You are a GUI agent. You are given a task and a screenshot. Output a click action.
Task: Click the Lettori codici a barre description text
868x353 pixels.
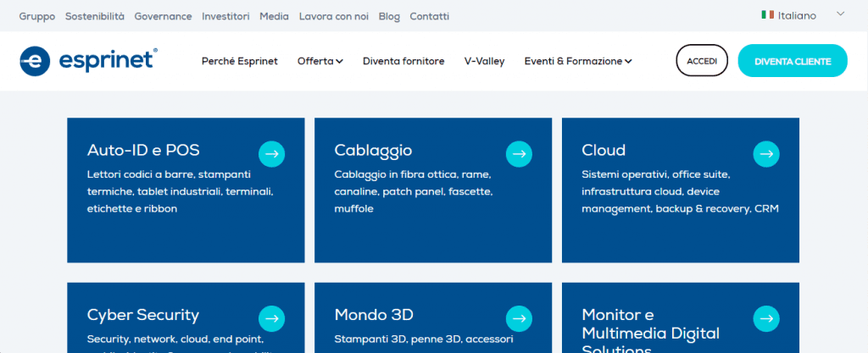[181, 191]
